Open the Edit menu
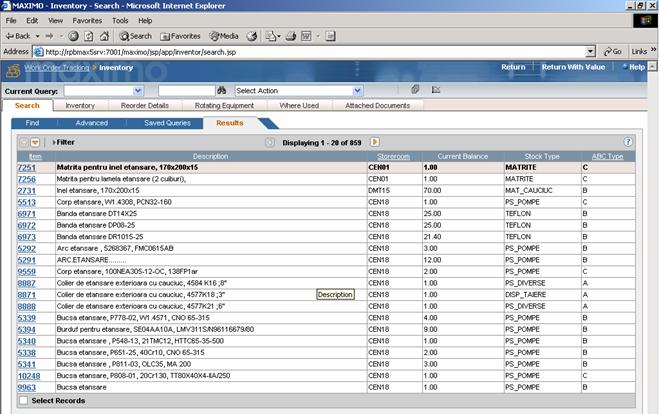Screen dimensions: 659x414 pos(32,21)
